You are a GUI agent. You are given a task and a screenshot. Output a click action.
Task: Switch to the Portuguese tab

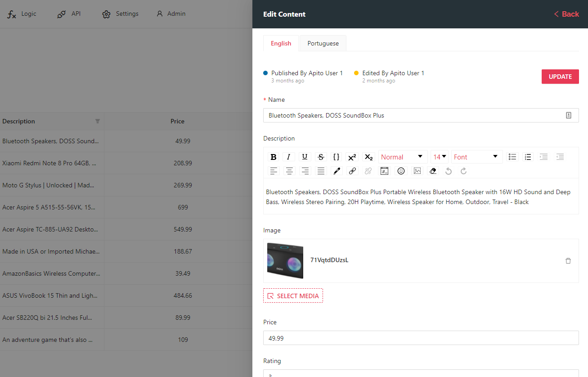(323, 43)
